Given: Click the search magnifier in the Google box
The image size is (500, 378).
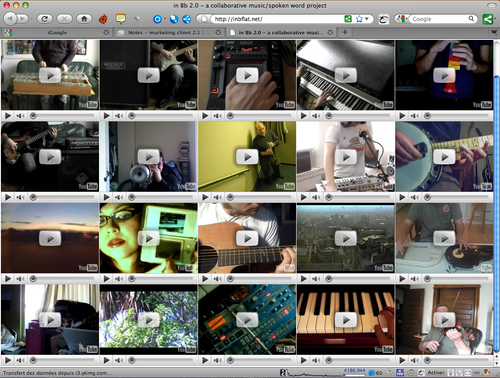Looking at the screenshot, I should pyautogui.click(x=471, y=19).
